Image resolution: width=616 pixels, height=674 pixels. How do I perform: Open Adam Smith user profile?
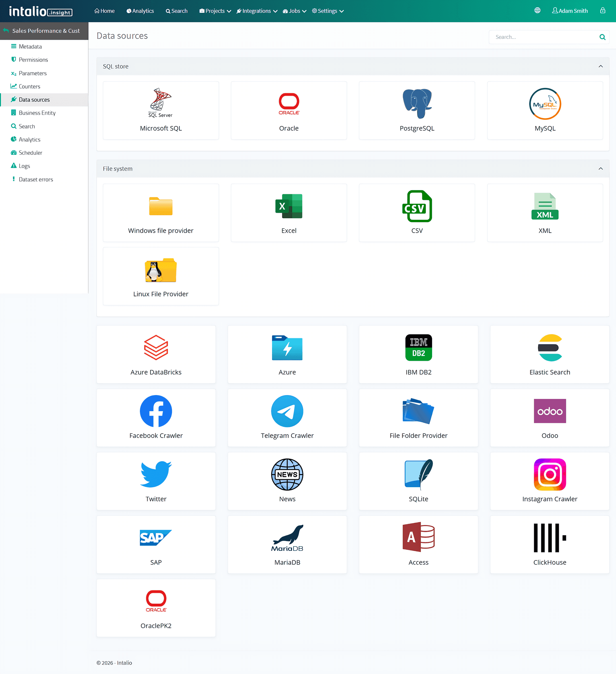coord(569,11)
